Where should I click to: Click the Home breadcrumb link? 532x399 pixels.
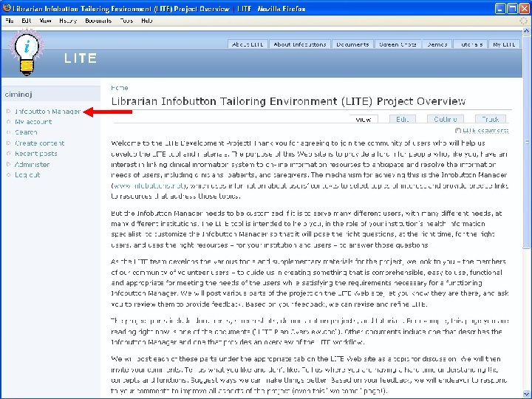pyautogui.click(x=120, y=88)
